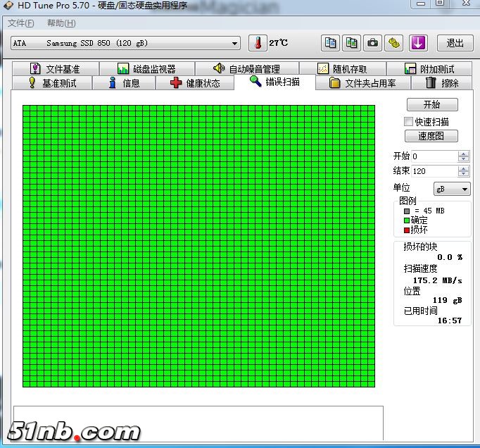Increase the 开始 start value spinner
The width and height of the screenshot is (480, 448).
[x=463, y=154]
